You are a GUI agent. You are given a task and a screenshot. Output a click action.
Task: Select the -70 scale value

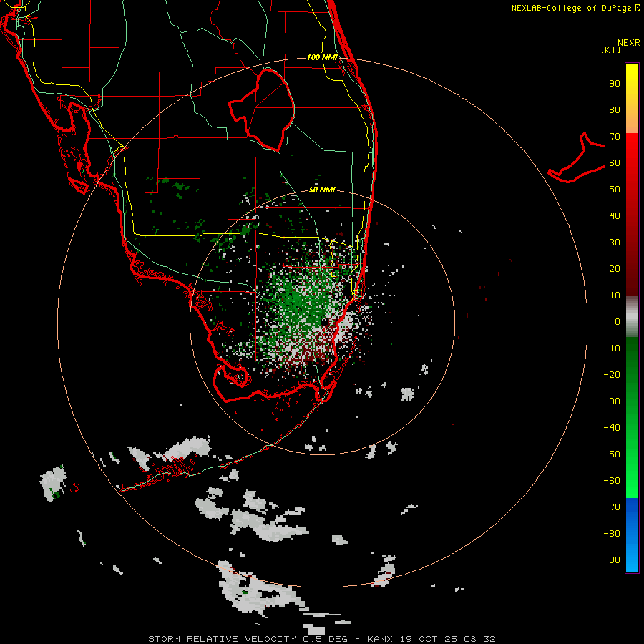coord(612,507)
